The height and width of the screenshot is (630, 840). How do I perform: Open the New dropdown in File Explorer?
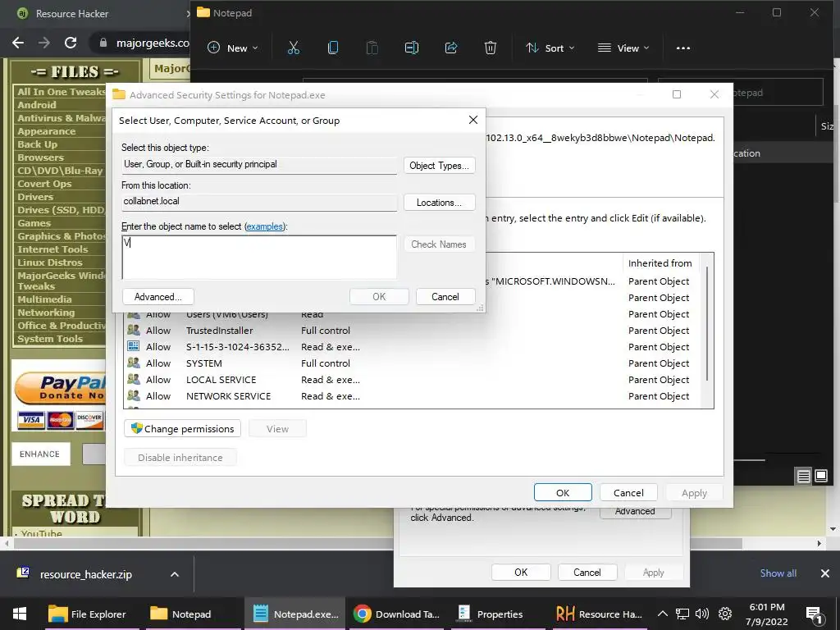pos(232,48)
